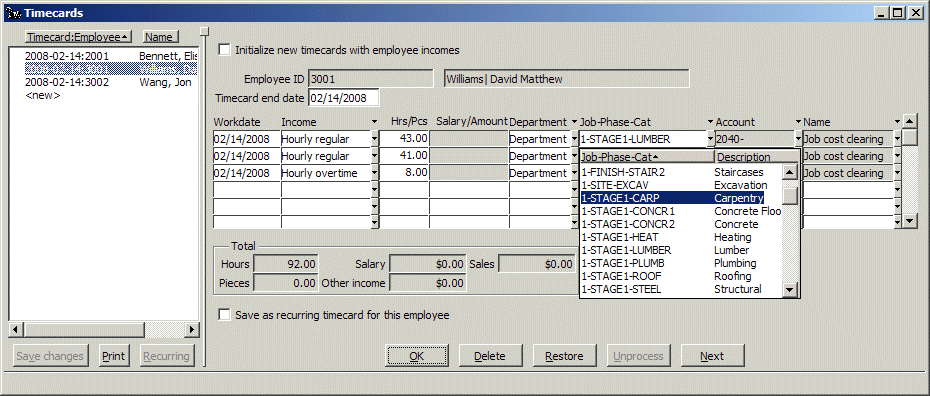Sort dropdown list by Job-Phase-Cat header
Viewport: 930px width, 396px height.
647,157
